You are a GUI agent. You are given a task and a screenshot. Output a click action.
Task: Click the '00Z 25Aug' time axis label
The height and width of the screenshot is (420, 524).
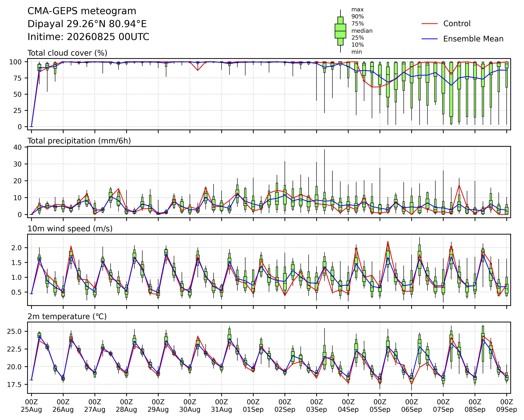click(x=31, y=406)
